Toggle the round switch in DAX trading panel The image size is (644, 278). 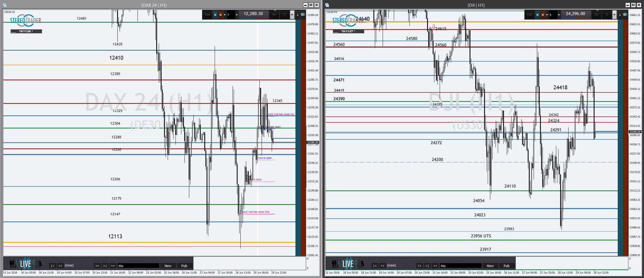(303, 15)
